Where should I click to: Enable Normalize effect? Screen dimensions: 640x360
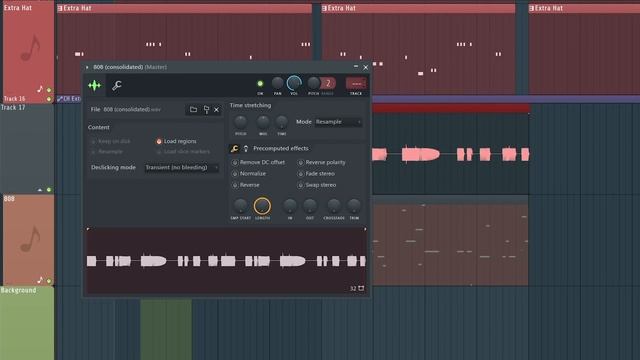coord(249,173)
